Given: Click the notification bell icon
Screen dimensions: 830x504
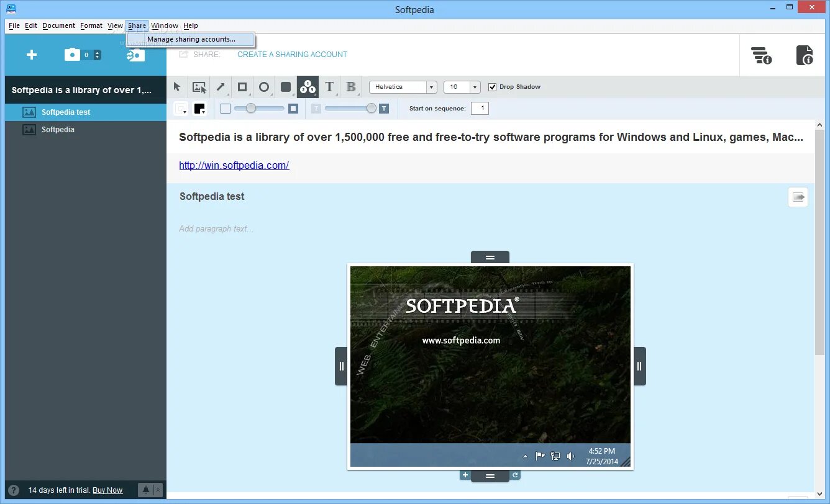Looking at the screenshot, I should (145, 490).
